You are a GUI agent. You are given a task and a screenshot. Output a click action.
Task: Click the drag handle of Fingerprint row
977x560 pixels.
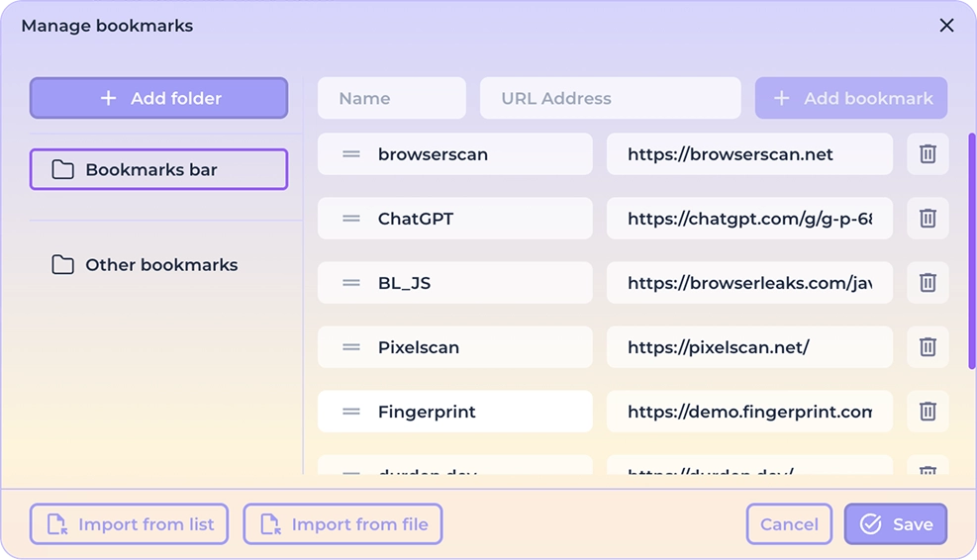coord(351,412)
